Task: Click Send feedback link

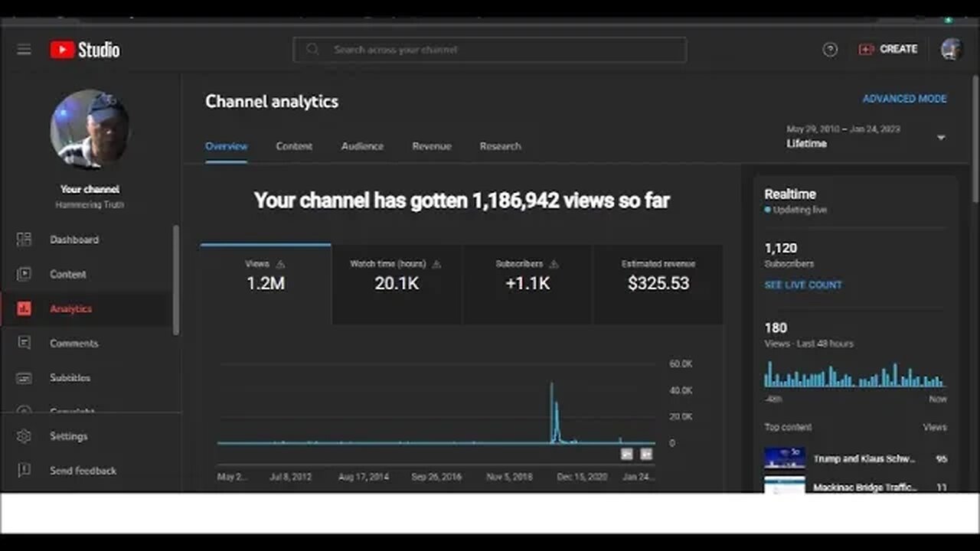Action: (x=83, y=471)
